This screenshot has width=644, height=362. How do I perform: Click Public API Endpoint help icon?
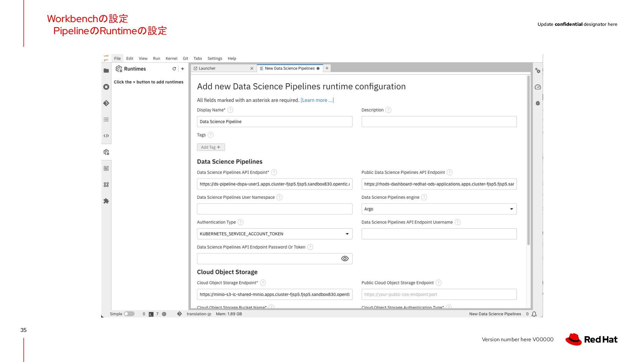450,172
